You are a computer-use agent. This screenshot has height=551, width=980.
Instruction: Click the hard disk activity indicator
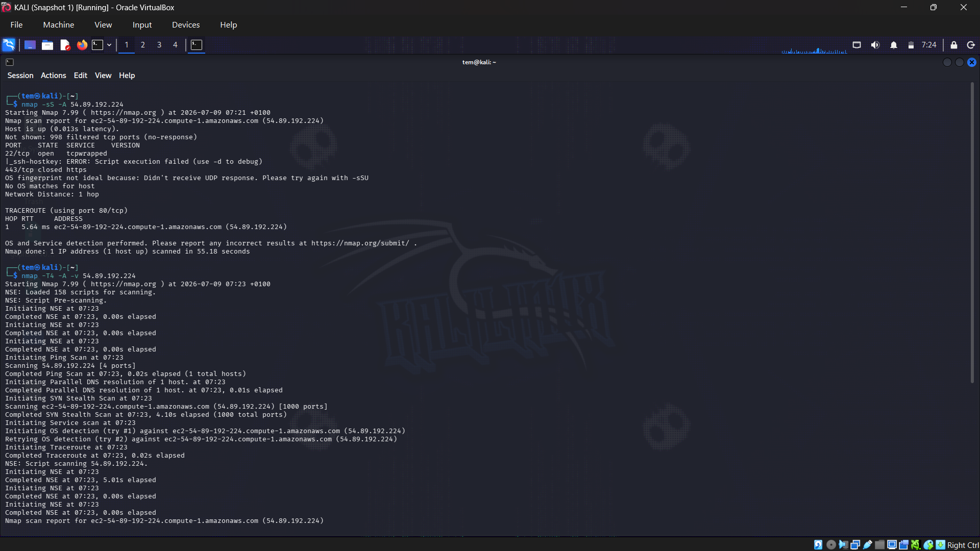point(818,545)
